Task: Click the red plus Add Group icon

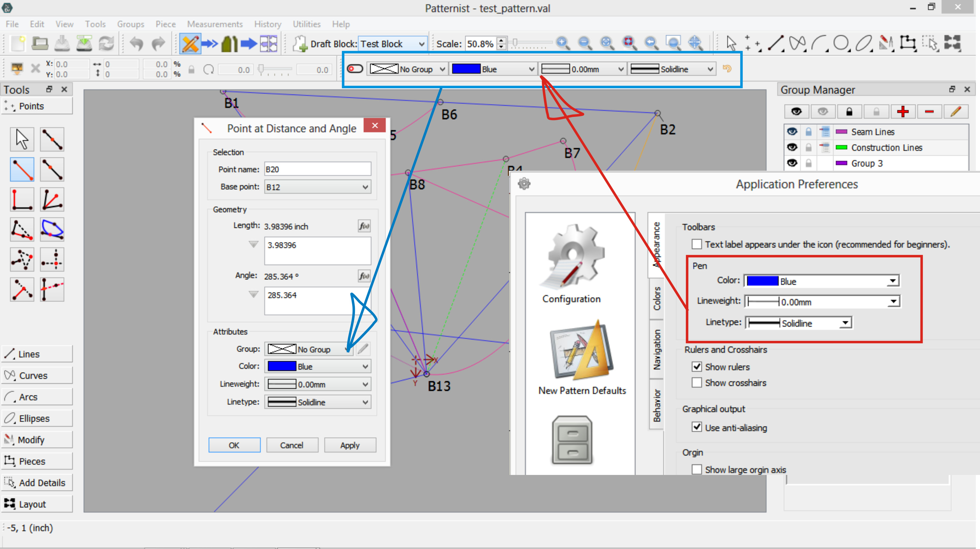Action: [x=902, y=112]
